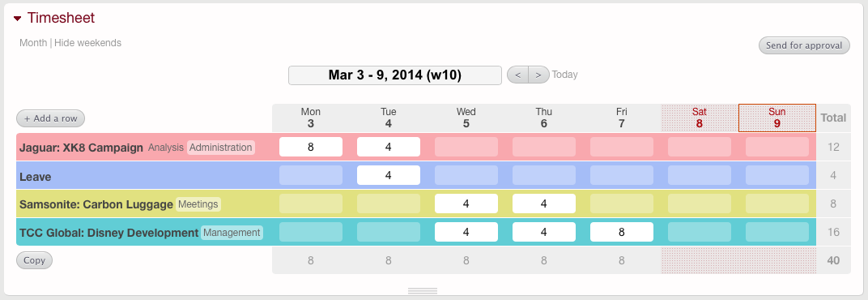868x300 pixels.
Task: Jump to Today
Action: [564, 75]
